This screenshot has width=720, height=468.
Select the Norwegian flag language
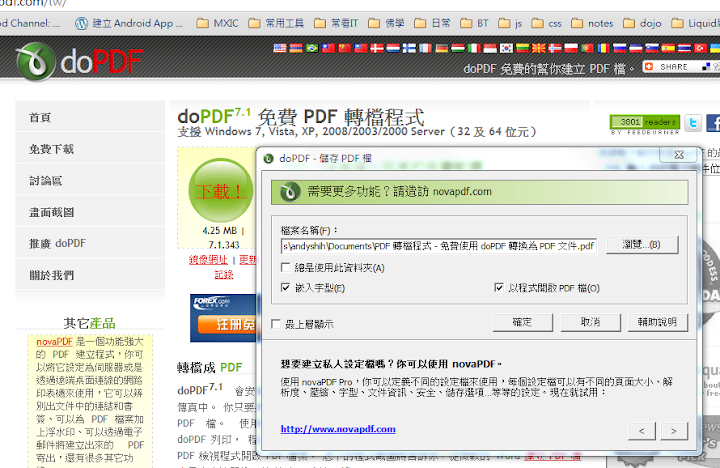click(555, 48)
